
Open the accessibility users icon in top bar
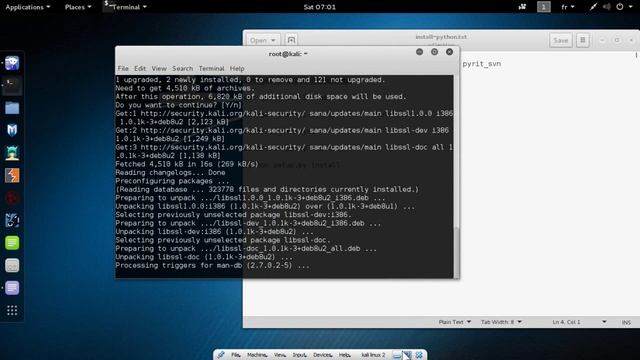tap(522, 7)
